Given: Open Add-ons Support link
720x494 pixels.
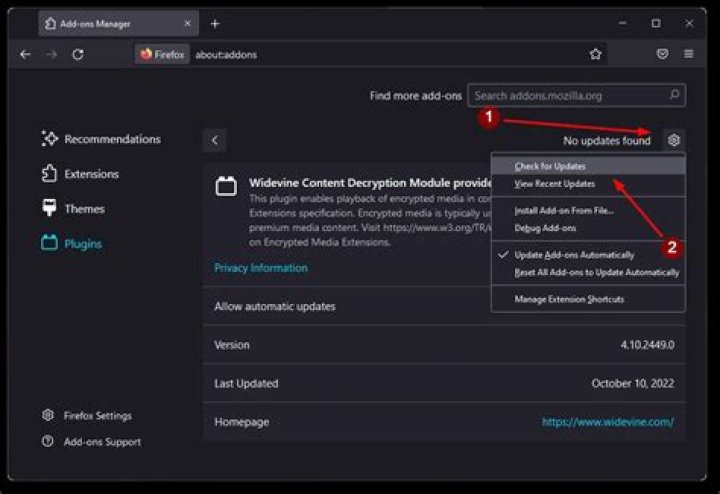Looking at the screenshot, I should pyautogui.click(x=102, y=442).
